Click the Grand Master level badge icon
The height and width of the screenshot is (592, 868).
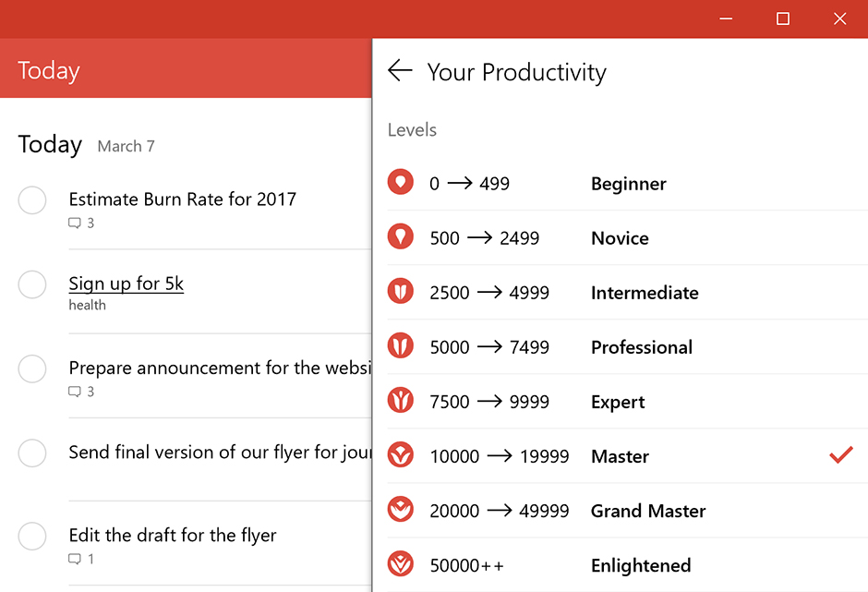point(400,510)
